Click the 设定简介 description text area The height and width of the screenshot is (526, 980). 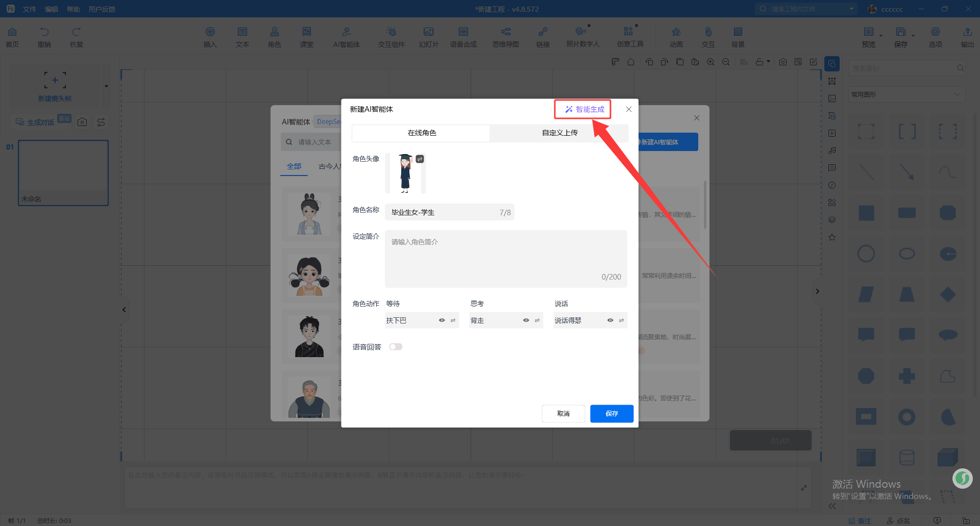tap(505, 259)
